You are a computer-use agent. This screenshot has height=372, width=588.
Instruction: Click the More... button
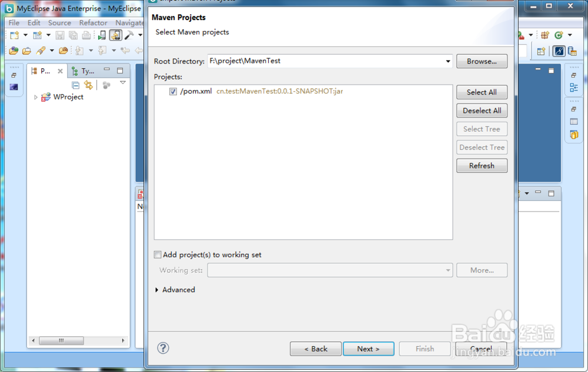482,270
